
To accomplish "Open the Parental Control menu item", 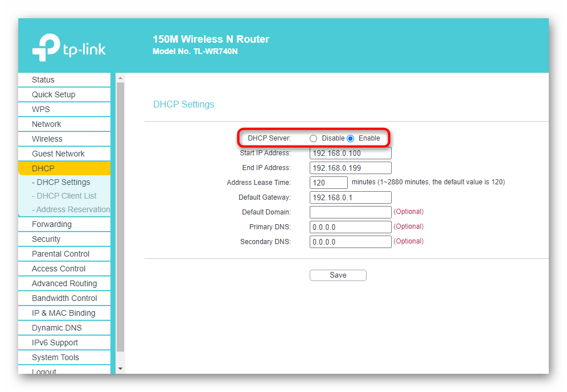I will (x=60, y=254).
